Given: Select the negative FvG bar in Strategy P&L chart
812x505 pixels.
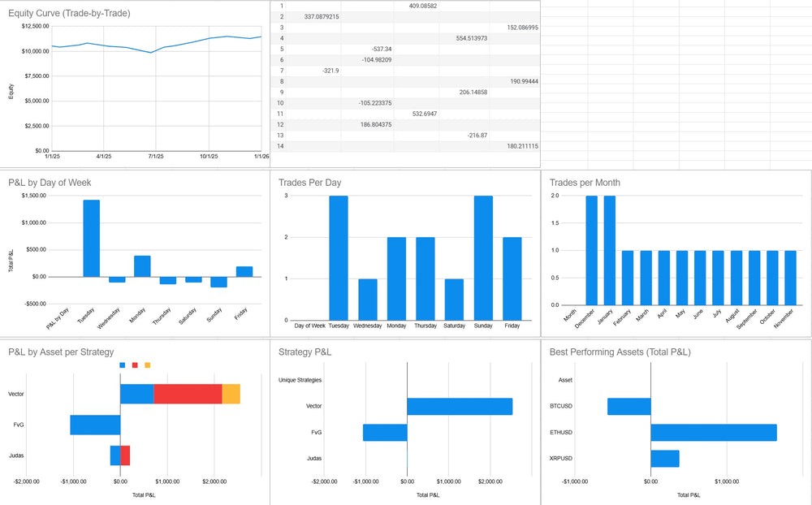Looking at the screenshot, I should [386, 430].
